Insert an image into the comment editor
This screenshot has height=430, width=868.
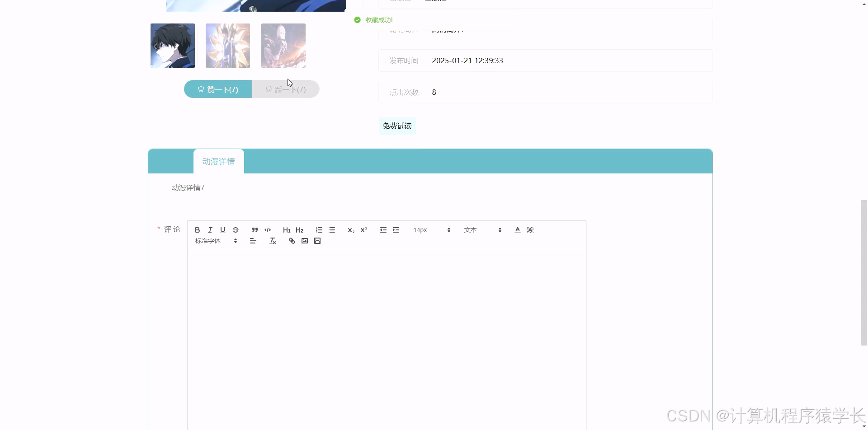(x=304, y=241)
